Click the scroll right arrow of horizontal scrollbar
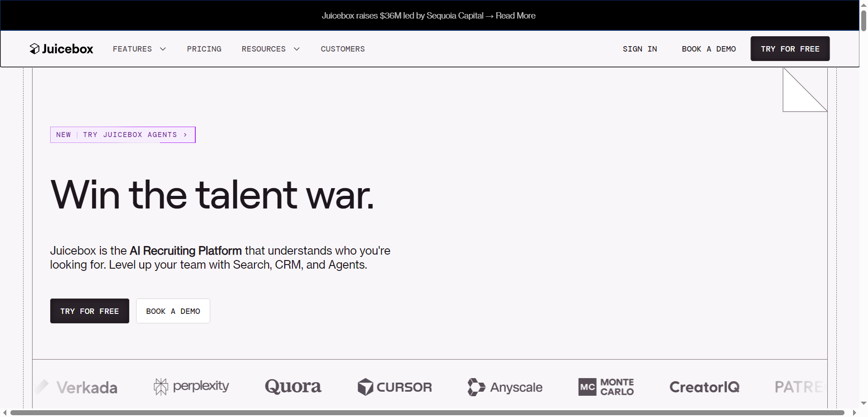 point(854,412)
